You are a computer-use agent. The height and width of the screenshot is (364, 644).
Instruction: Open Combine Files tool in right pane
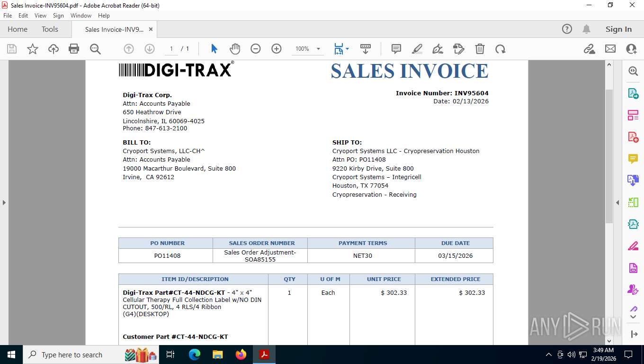tap(633, 181)
